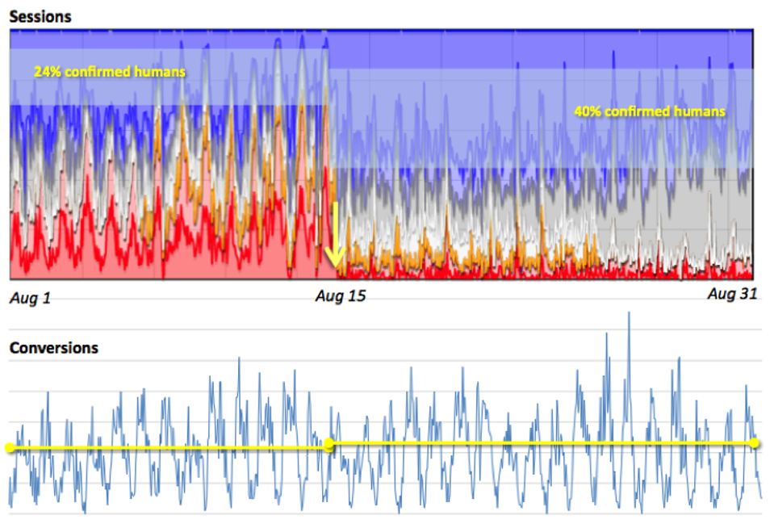Click the "24% confirmed humans" annotation
Screen dimensions: 774x532
pos(109,72)
